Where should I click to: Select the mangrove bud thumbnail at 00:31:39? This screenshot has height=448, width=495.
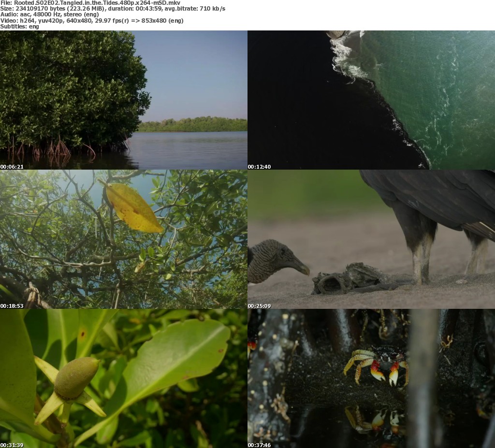coord(124,378)
